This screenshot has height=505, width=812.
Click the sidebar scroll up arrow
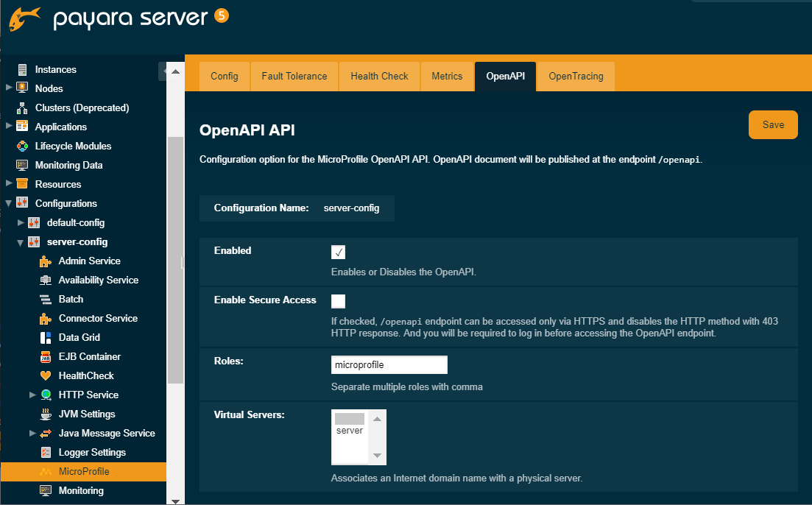click(175, 71)
